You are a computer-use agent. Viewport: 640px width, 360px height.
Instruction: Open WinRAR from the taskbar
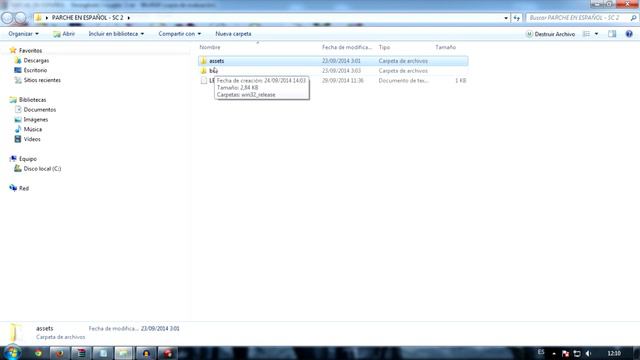pyautogui.click(x=81, y=353)
